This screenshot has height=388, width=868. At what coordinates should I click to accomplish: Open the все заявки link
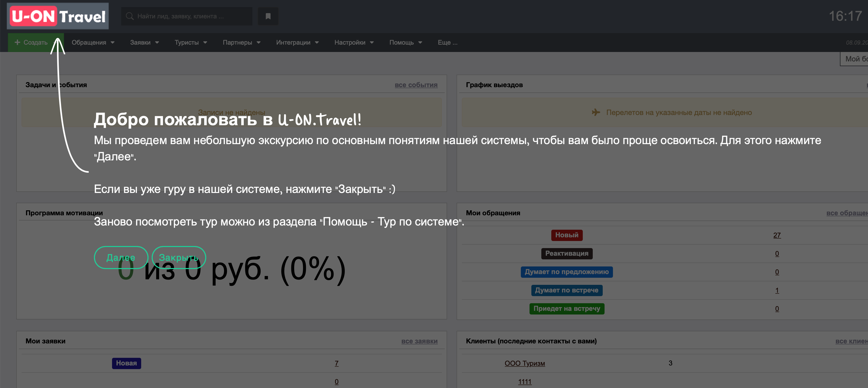click(x=419, y=341)
